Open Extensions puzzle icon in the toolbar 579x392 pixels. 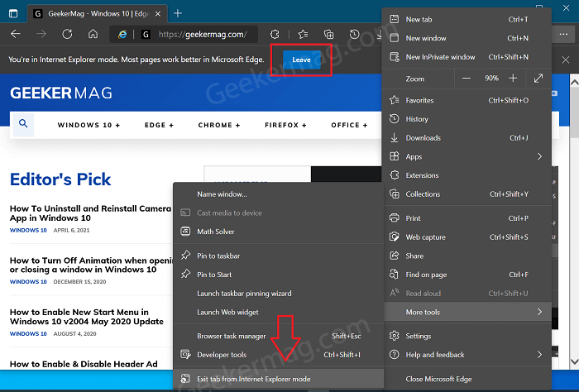(x=275, y=35)
